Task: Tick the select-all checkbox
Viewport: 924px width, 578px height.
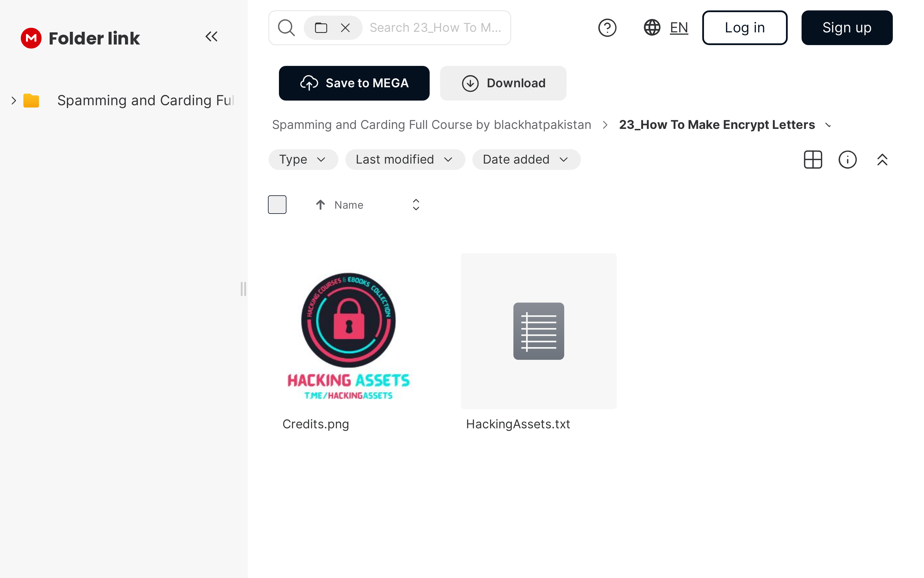Action: tap(277, 205)
